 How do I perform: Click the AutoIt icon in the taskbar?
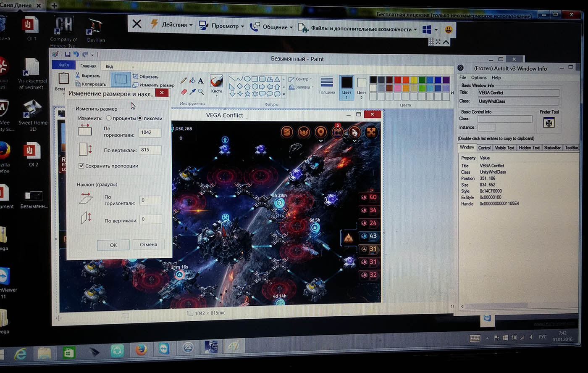click(188, 347)
